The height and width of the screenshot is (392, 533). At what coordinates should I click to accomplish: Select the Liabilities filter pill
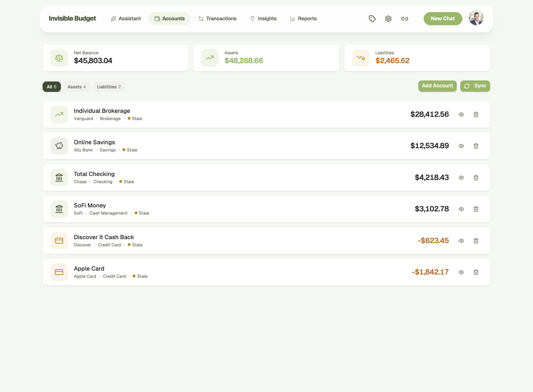coord(109,87)
